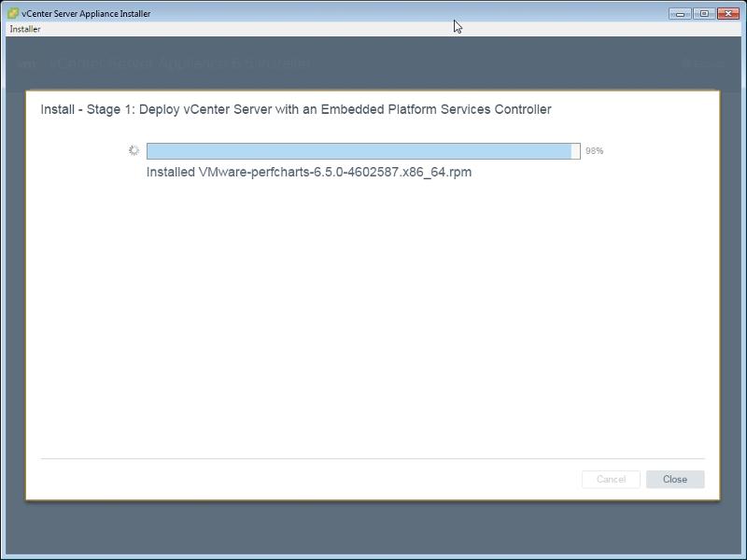Click the vCenter Server Appliance Installer title text
Image resolution: width=747 pixels, height=560 pixels.
coord(86,14)
